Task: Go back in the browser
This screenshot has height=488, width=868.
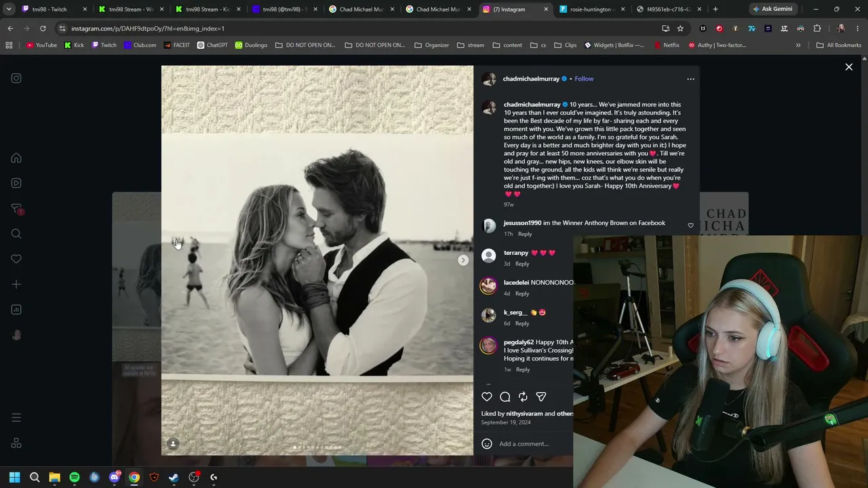Action: pos(10,28)
